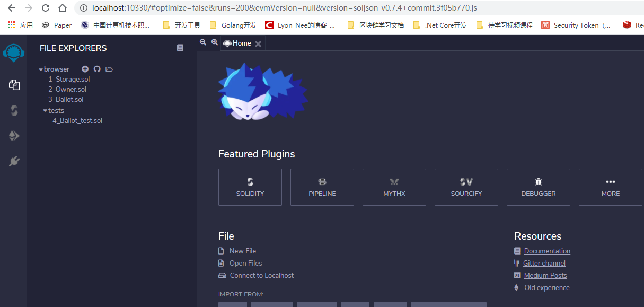Open the 区块链学习文档 bookmark folder

tap(375, 25)
